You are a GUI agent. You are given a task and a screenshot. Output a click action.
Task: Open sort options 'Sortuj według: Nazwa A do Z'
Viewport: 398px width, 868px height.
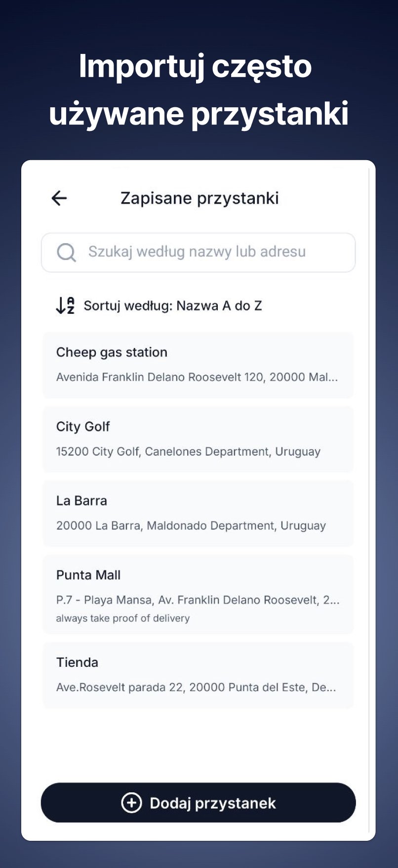click(159, 305)
